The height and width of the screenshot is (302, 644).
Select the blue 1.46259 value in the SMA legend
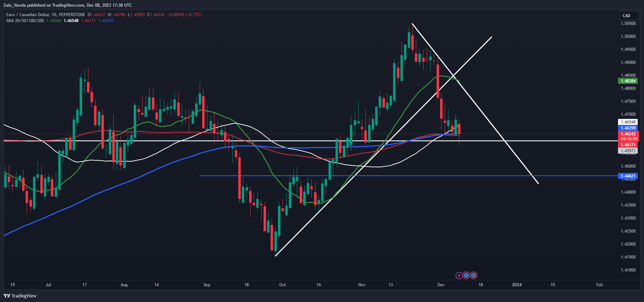(x=106, y=21)
